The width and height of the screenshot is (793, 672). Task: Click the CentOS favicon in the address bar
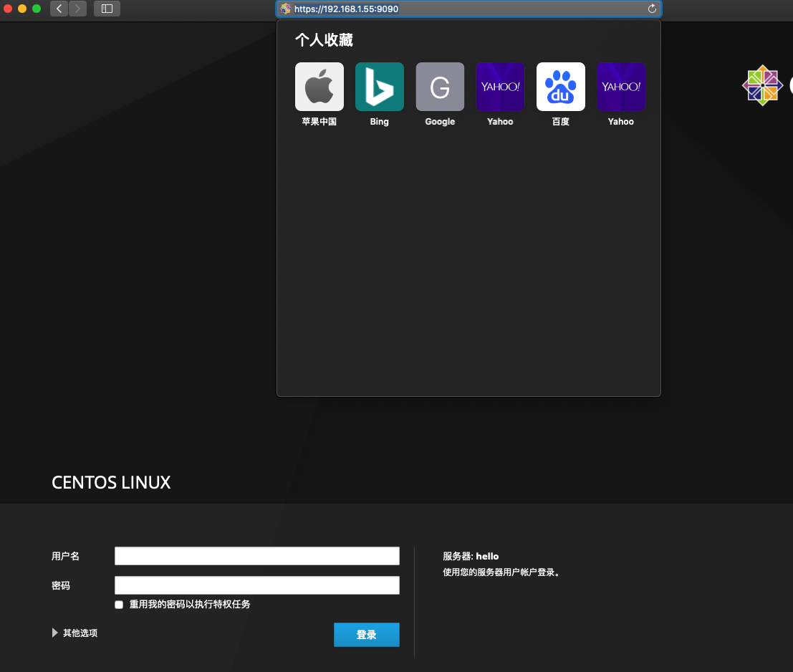coord(286,9)
